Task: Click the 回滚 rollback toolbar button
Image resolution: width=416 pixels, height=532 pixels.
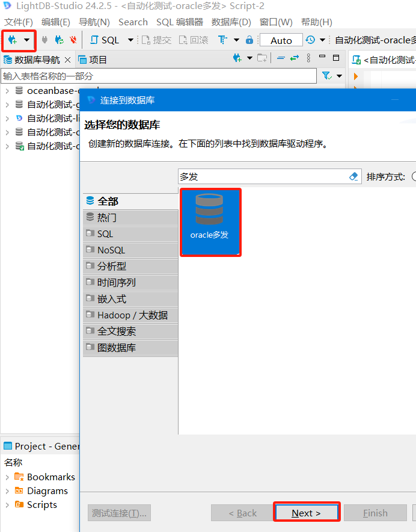Action: point(194,40)
